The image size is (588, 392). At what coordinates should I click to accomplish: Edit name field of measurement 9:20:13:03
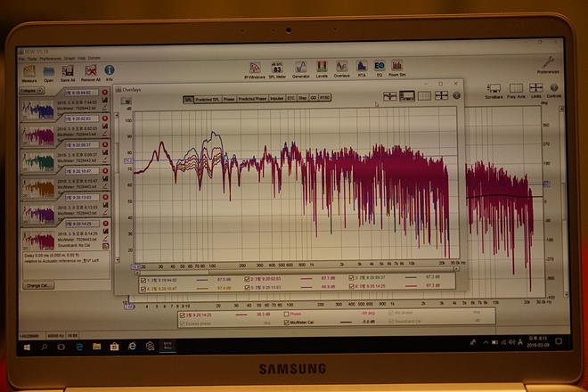click(x=82, y=197)
